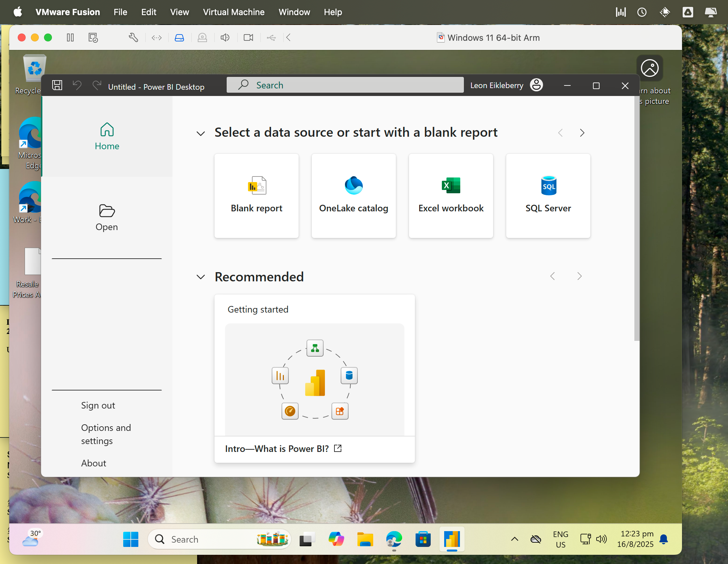The height and width of the screenshot is (564, 728).
Task: Choose the SQL Server data source
Action: pos(548,196)
